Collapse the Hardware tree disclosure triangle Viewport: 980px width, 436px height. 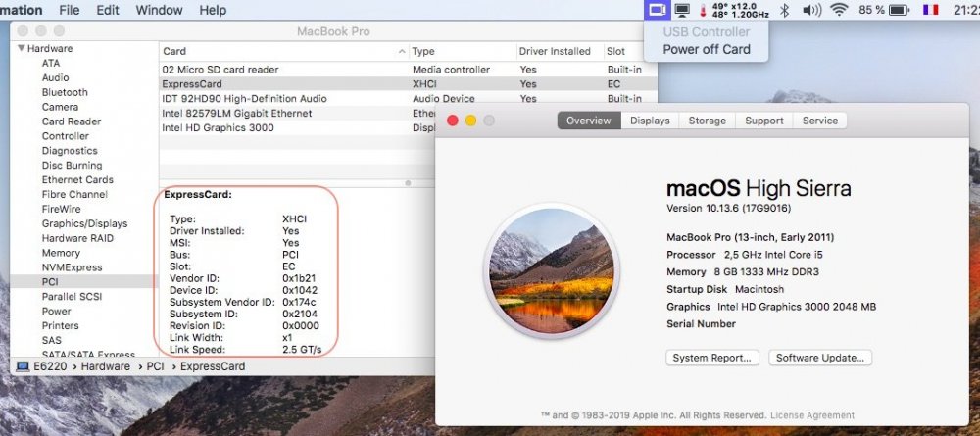point(21,48)
